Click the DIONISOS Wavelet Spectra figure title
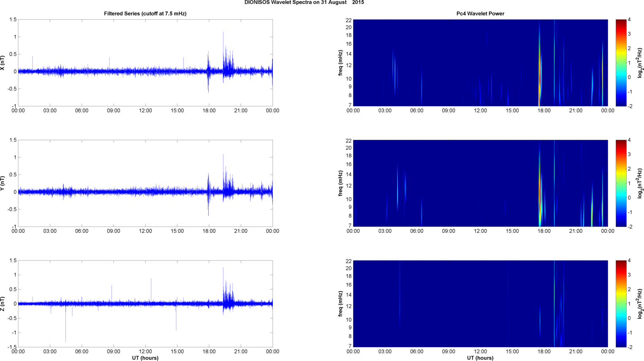The width and height of the screenshot is (644, 361). click(304, 3)
